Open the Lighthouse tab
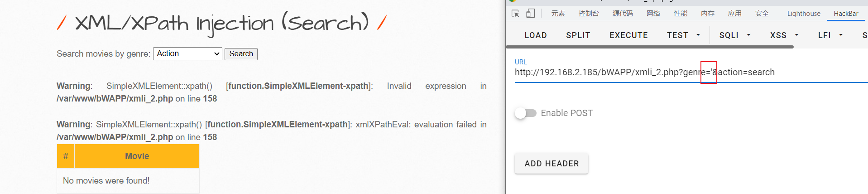The image size is (868, 194). (x=804, y=14)
